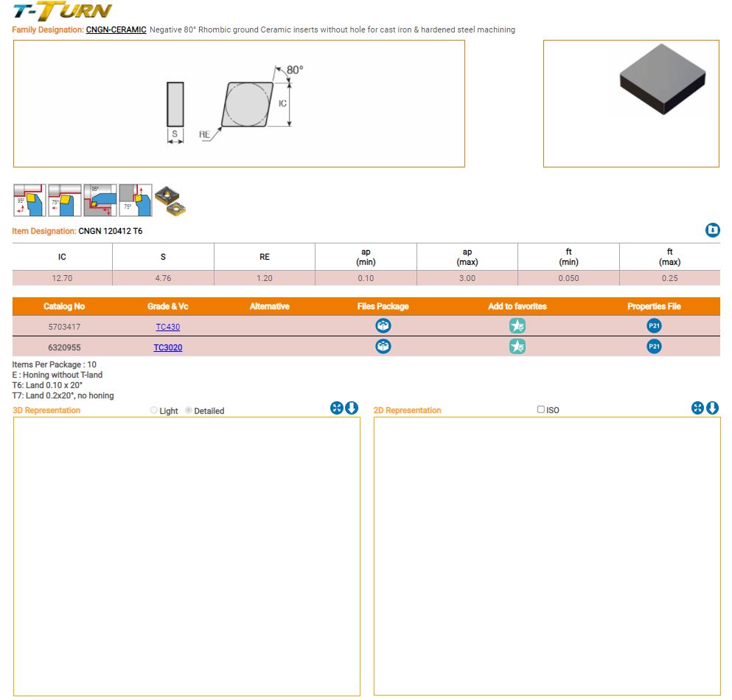Enable the ISO checkbox for 2D view

click(x=541, y=409)
